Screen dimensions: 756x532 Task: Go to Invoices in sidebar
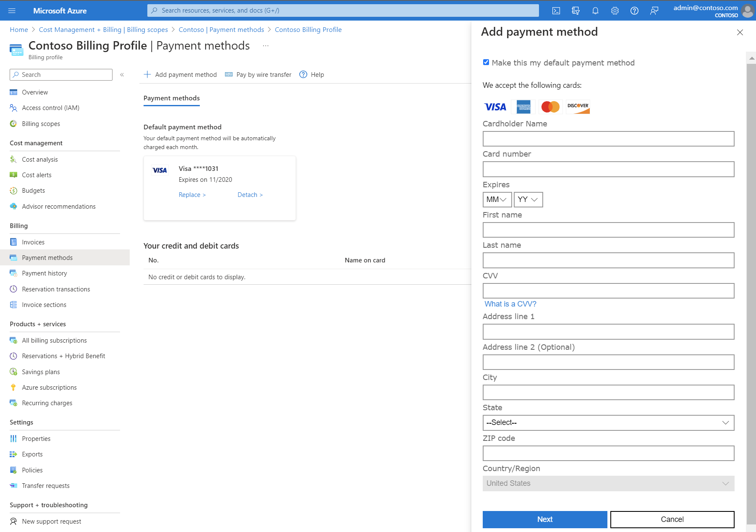(33, 242)
